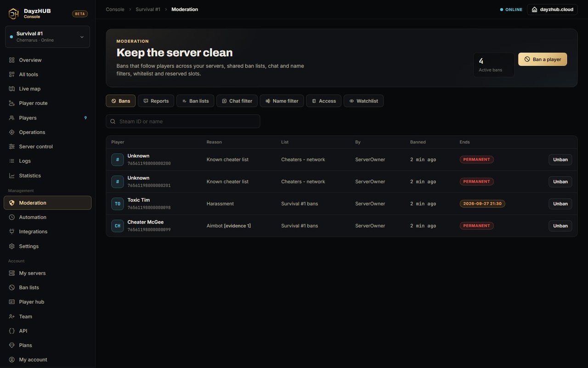Open Server control page
Image resolution: width=588 pixels, height=368 pixels.
point(48,146)
